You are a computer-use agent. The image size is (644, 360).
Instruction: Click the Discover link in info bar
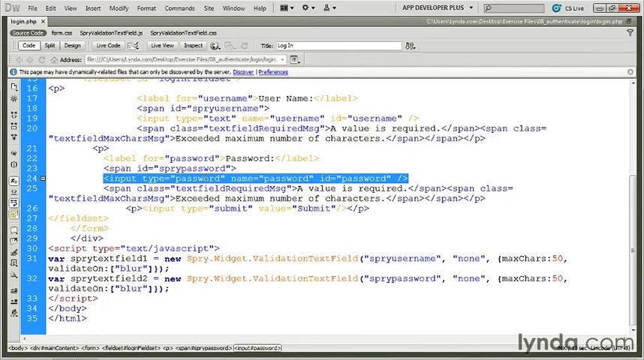click(x=243, y=72)
